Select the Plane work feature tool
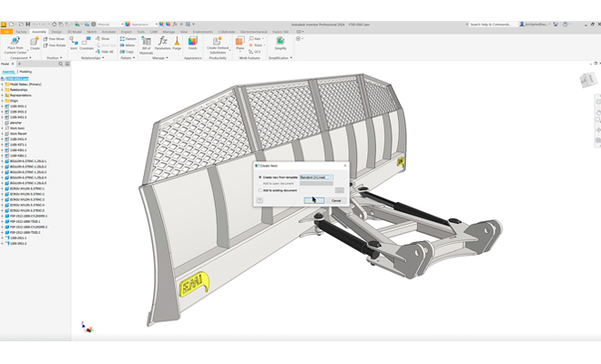This screenshot has width=601, height=364. tap(239, 43)
